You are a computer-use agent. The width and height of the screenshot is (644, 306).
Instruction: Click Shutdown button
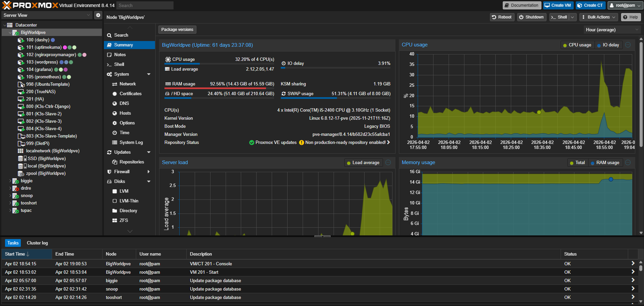(x=531, y=17)
